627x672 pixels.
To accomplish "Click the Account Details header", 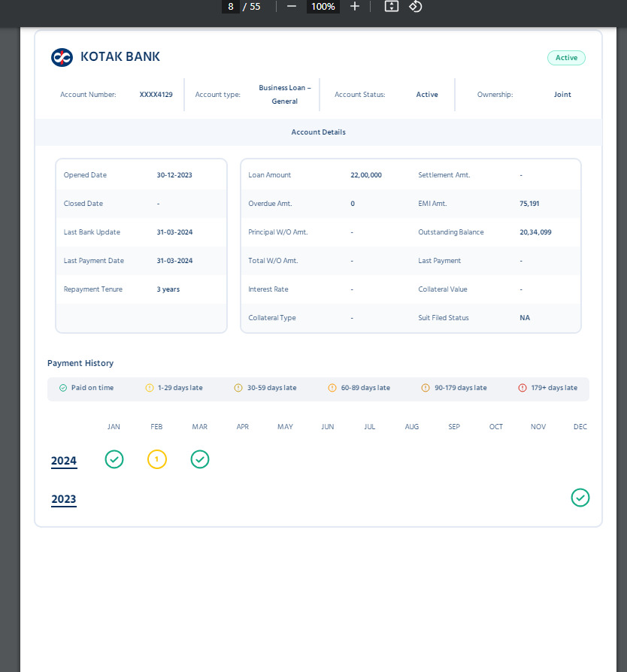I will (x=319, y=132).
